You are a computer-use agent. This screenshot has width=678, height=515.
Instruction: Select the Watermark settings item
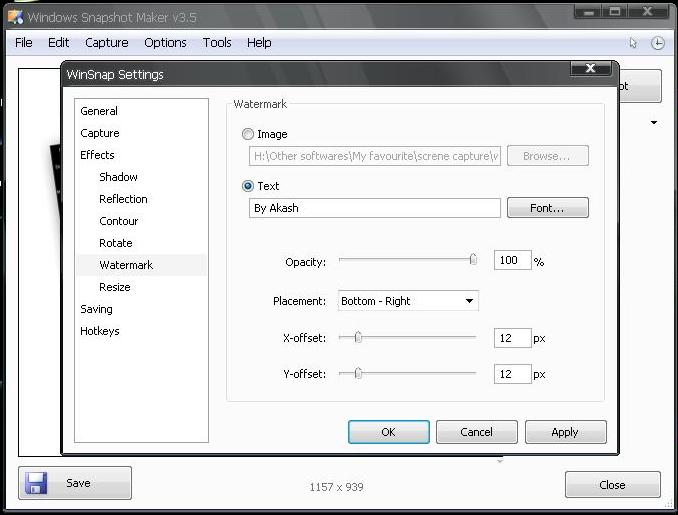(141, 265)
